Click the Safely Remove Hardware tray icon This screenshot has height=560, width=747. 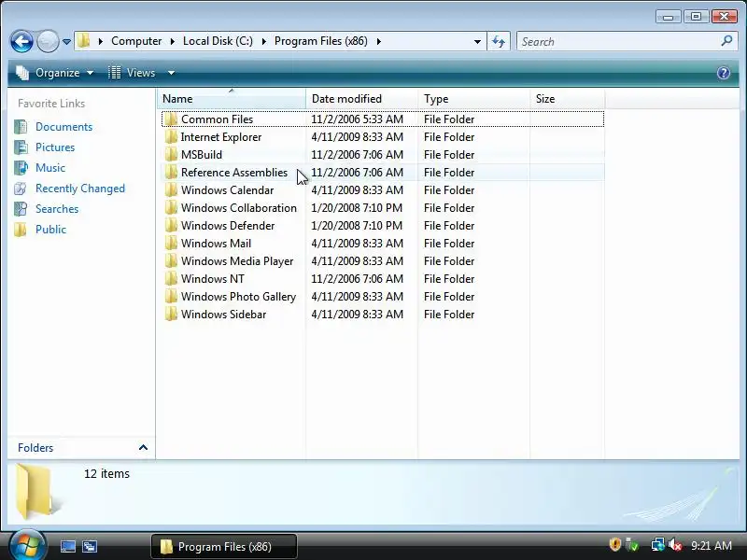click(632, 544)
